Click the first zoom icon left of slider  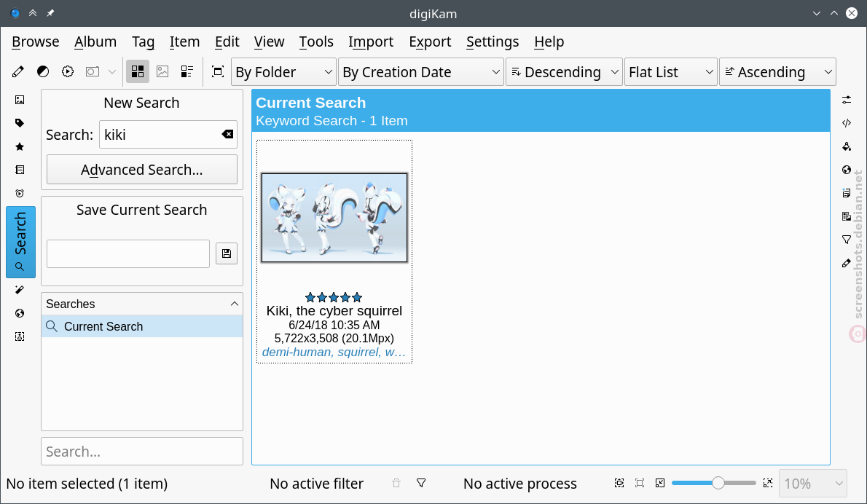(619, 484)
